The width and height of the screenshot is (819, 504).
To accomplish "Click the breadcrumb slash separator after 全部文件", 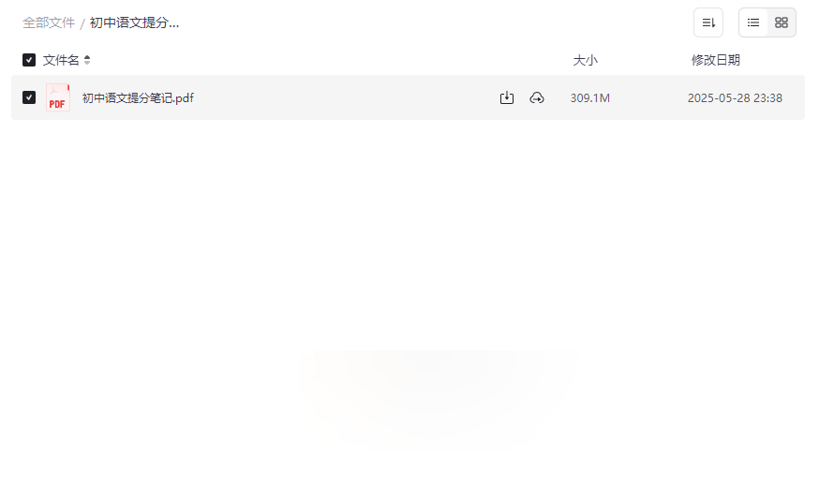I will coord(82,23).
